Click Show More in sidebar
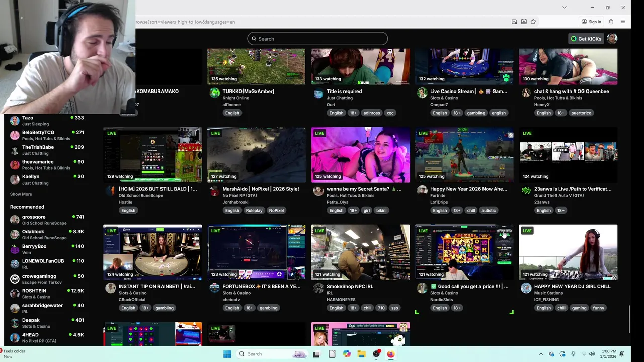 pyautogui.click(x=21, y=194)
